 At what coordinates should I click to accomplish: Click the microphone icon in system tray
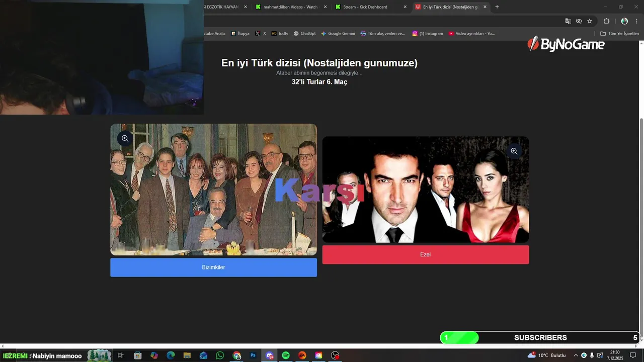[592, 355]
